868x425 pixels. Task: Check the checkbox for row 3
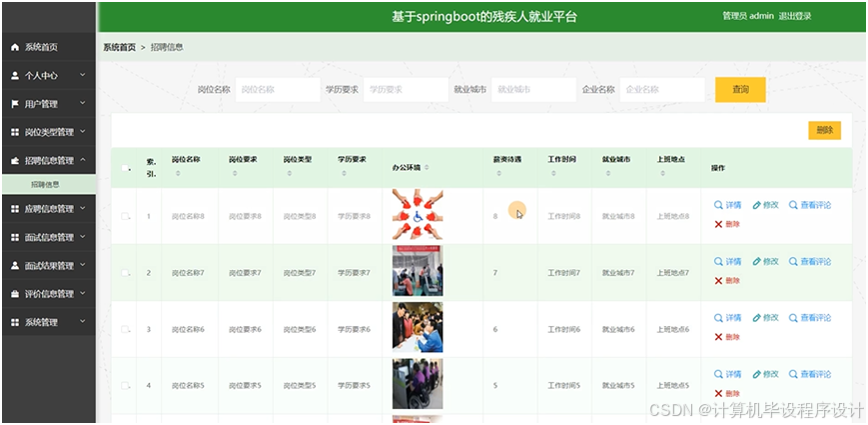click(125, 329)
